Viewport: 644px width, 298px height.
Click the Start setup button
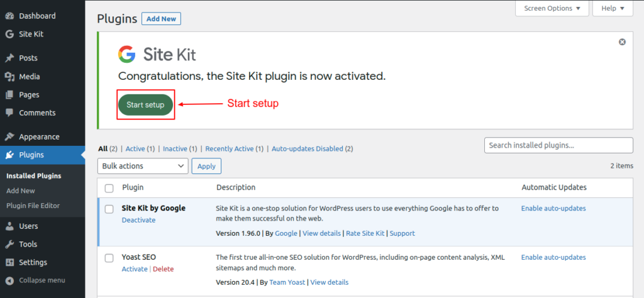tap(145, 104)
